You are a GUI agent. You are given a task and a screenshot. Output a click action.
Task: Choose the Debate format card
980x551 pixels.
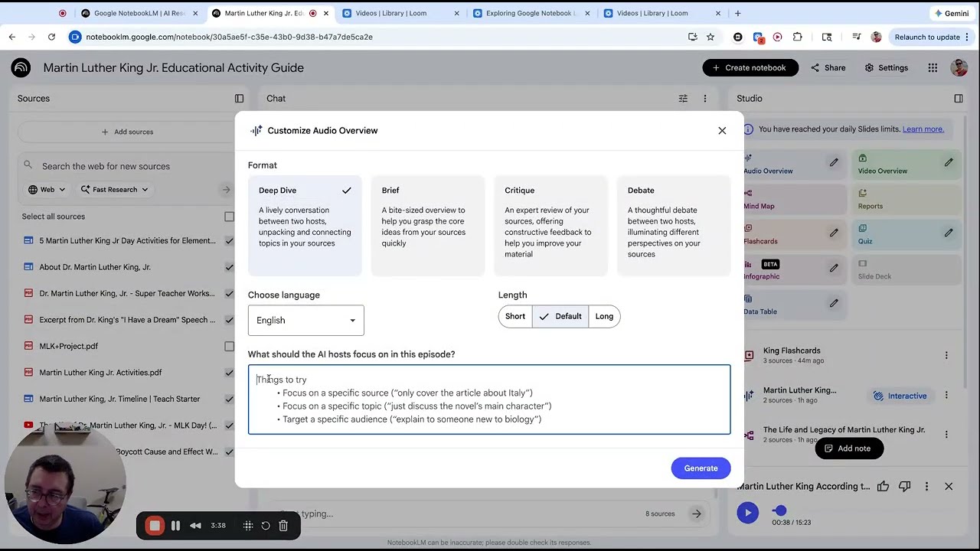tap(674, 226)
